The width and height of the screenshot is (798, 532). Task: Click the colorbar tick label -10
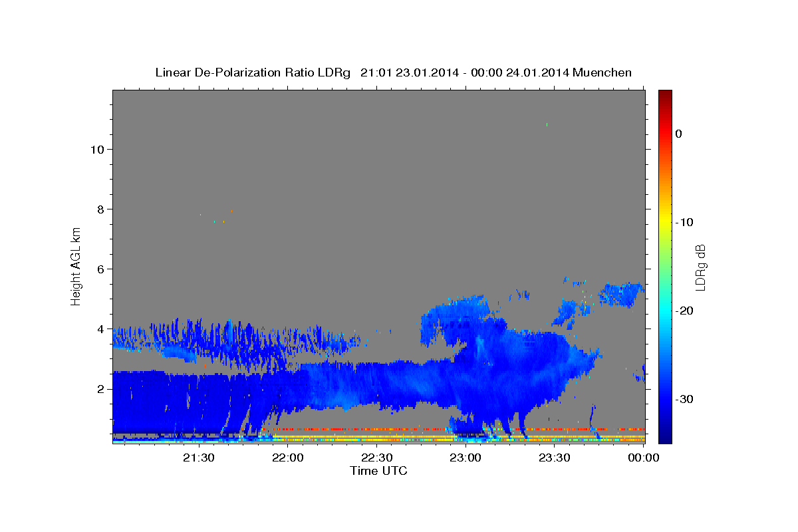coord(685,222)
